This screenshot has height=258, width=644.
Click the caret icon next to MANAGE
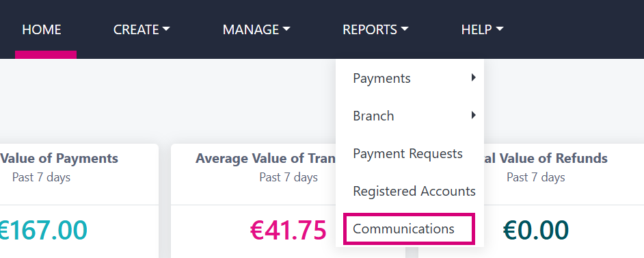286,29
